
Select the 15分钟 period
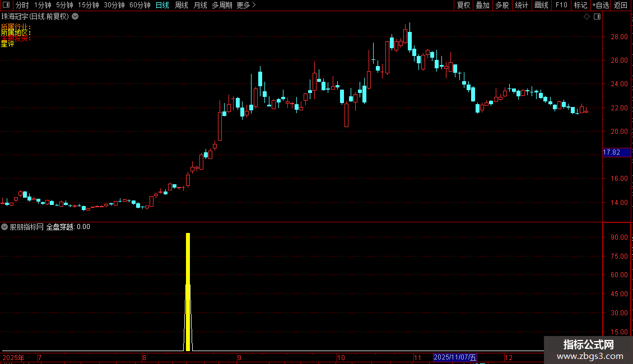point(88,5)
